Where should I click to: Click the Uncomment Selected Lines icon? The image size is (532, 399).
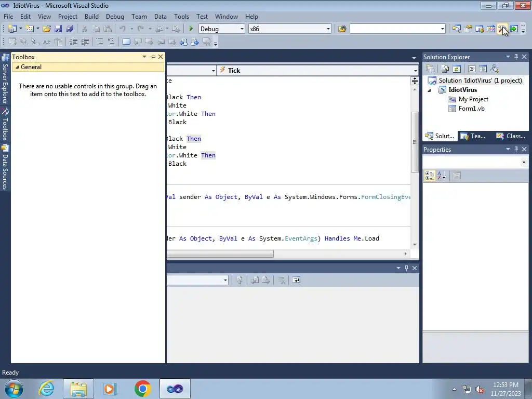coord(111,42)
